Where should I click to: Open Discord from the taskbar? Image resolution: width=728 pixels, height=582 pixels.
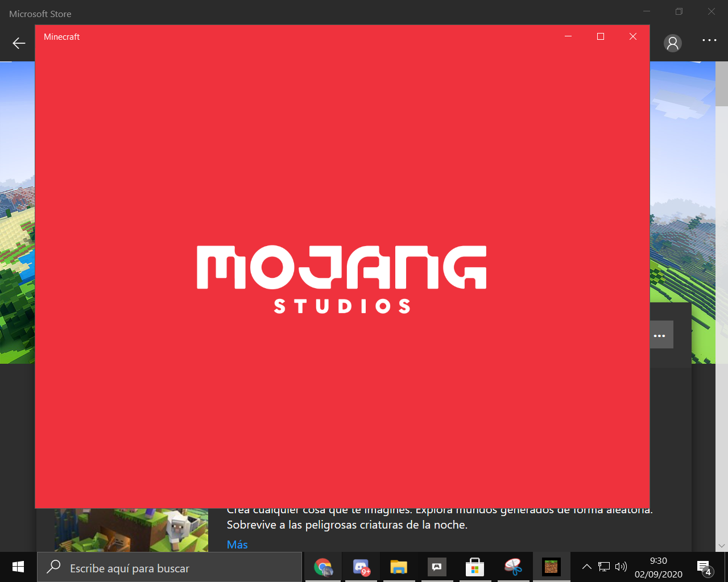coord(361,567)
